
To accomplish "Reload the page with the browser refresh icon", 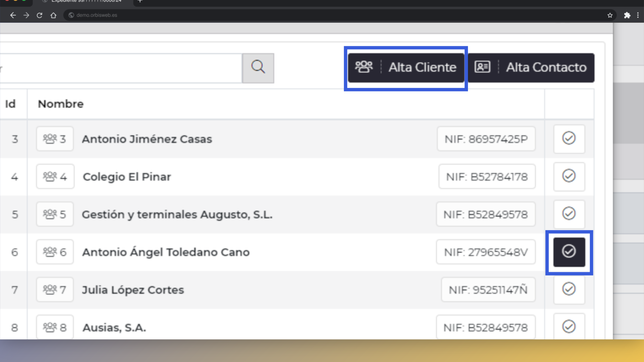I will [40, 15].
